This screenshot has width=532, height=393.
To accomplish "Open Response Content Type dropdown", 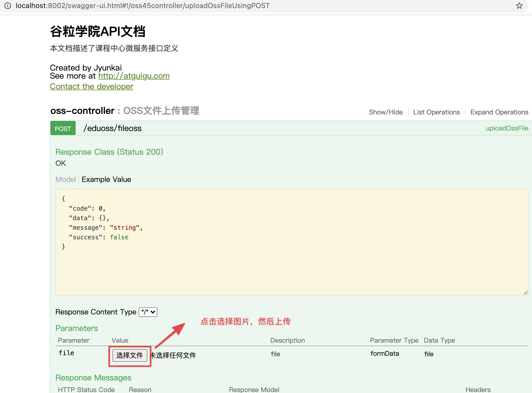I will pos(148,312).
